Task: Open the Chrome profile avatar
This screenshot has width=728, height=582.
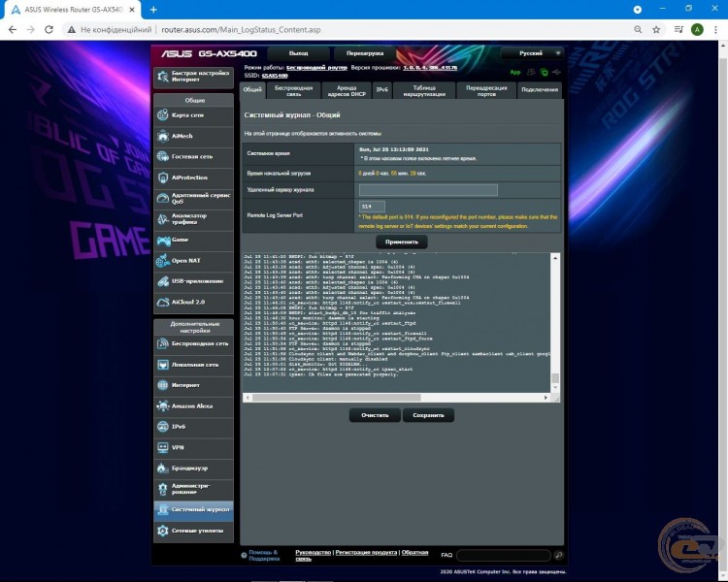Action: click(x=697, y=30)
